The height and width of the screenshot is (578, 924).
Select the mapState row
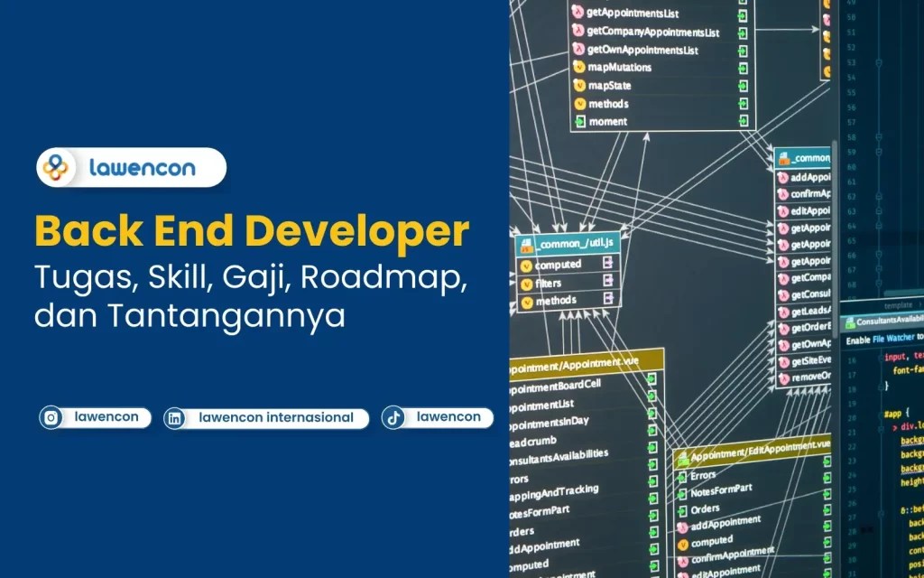609,86
